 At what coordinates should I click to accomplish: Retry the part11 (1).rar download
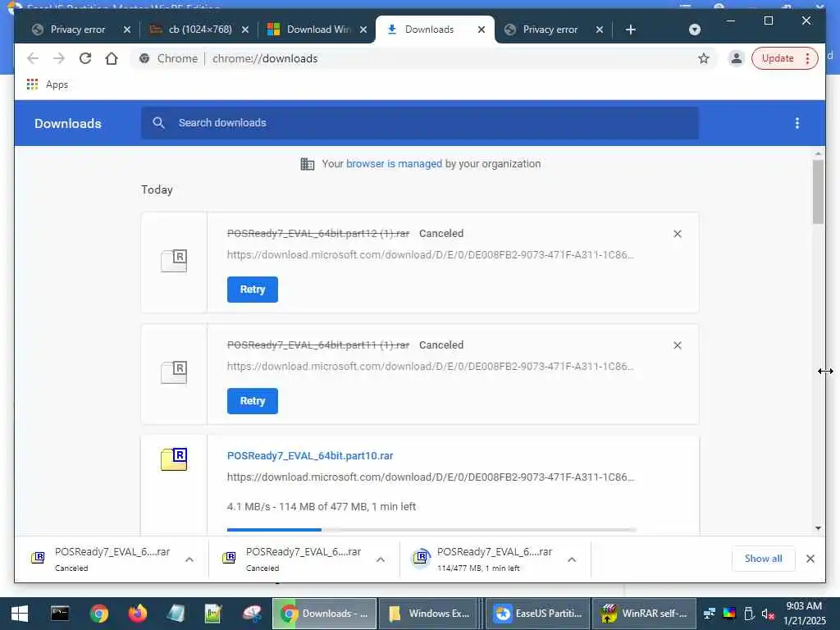(x=253, y=400)
